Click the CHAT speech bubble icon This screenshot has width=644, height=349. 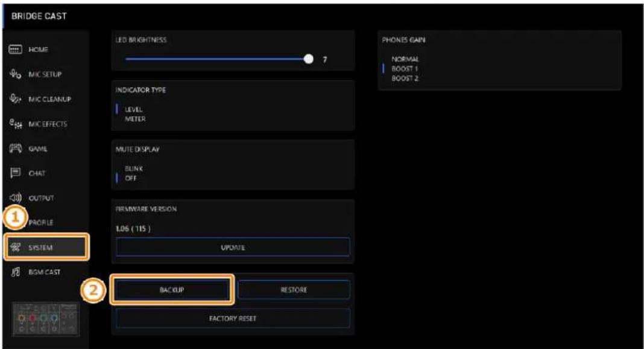click(x=15, y=173)
